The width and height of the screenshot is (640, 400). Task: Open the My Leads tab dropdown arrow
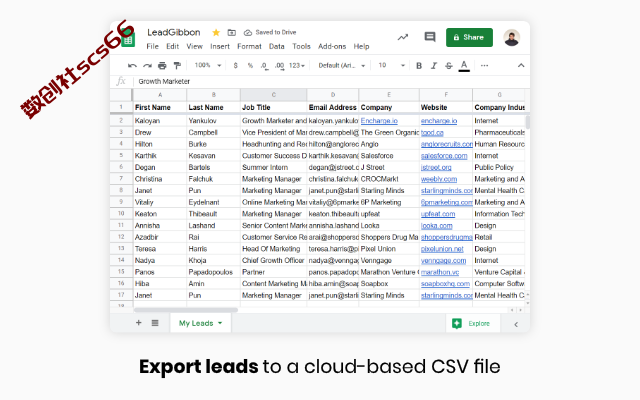click(x=220, y=323)
